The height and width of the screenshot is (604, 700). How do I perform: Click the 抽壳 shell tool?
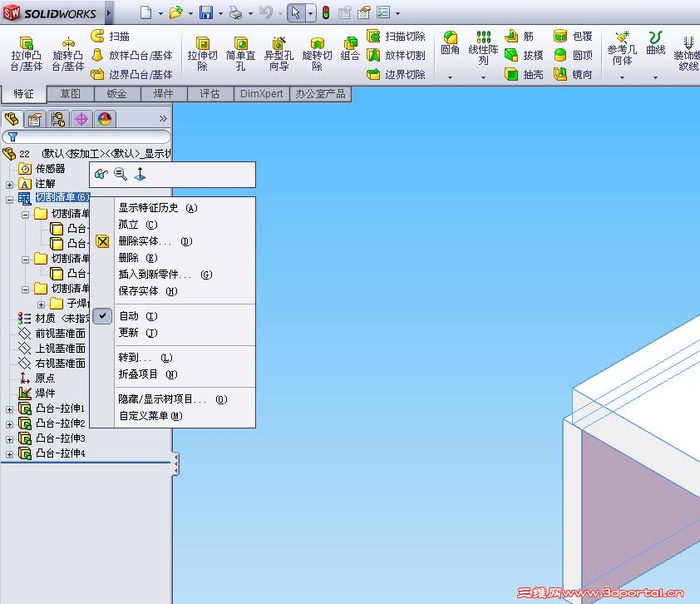[x=524, y=74]
